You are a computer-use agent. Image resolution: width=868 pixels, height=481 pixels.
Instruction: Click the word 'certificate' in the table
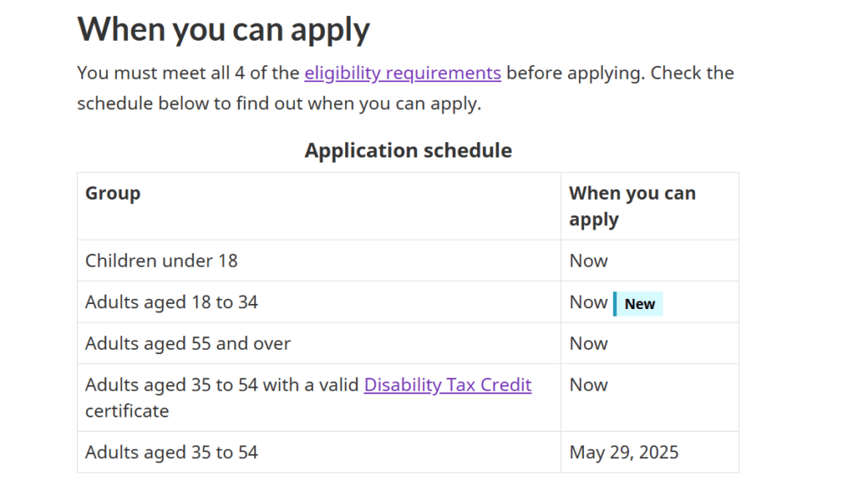(x=127, y=411)
